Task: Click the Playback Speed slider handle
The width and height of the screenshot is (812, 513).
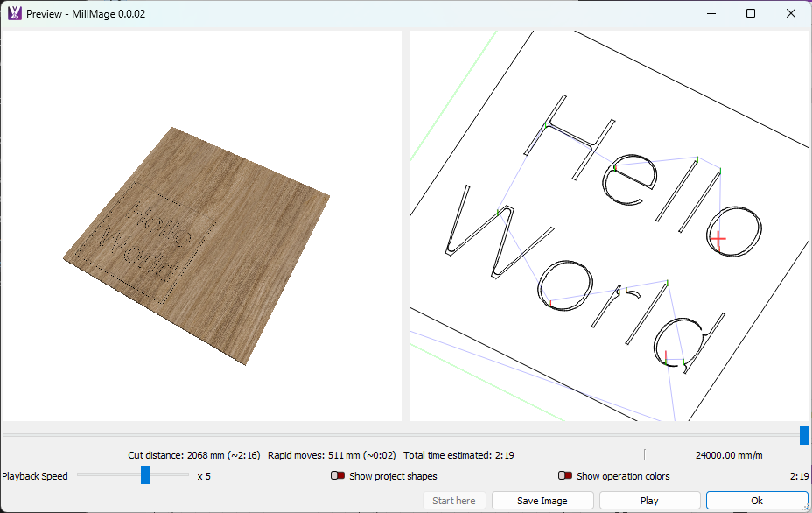Action: pyautogui.click(x=145, y=475)
